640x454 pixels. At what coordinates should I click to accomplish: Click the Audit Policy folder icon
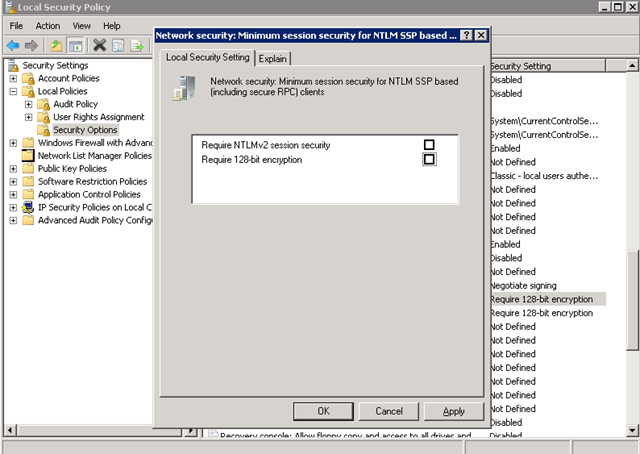tap(43, 104)
